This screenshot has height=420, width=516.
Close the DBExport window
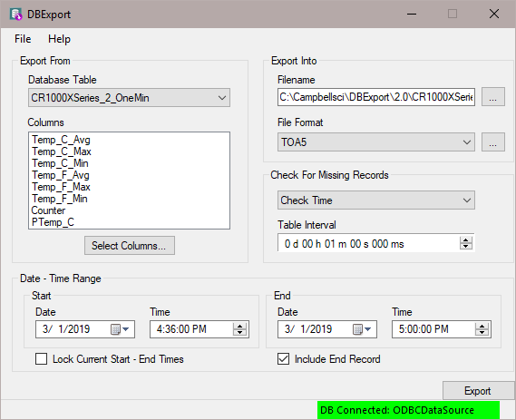(494, 15)
